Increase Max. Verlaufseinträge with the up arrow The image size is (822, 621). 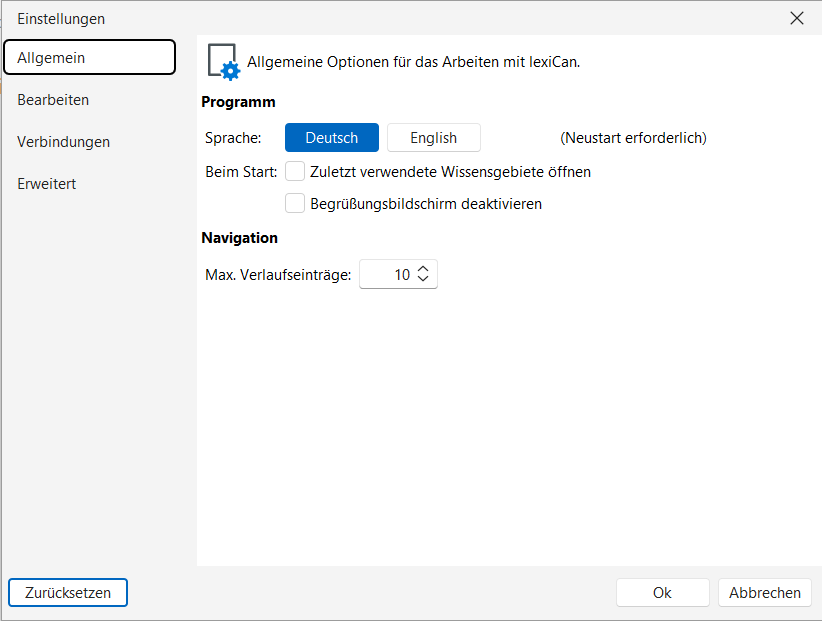pos(423,269)
